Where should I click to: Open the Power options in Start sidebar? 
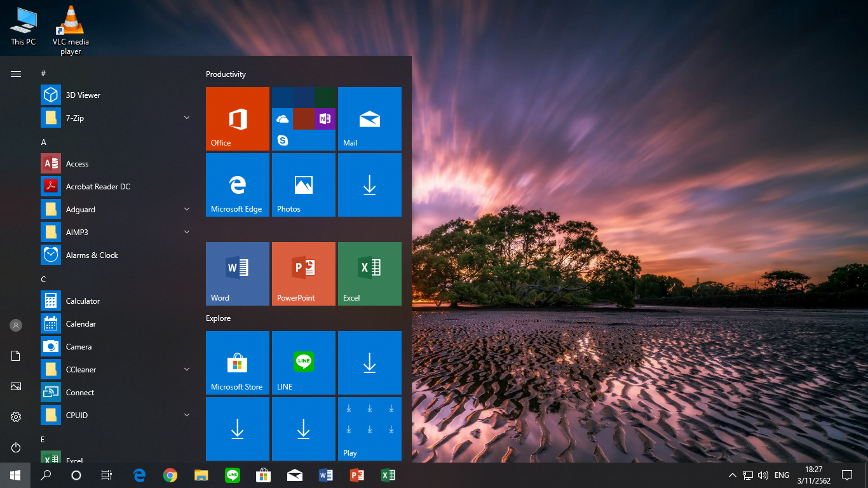[x=16, y=447]
